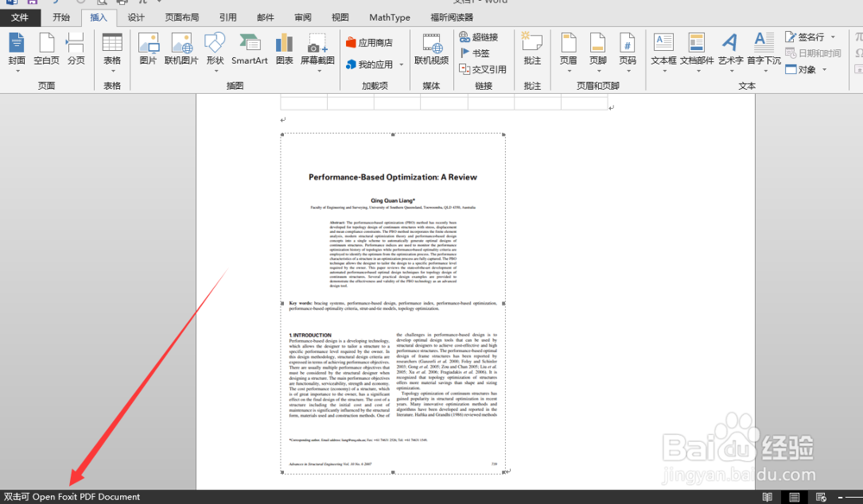This screenshot has height=504, width=863.
Task: Open the header (页眉) options
Action: [569, 52]
